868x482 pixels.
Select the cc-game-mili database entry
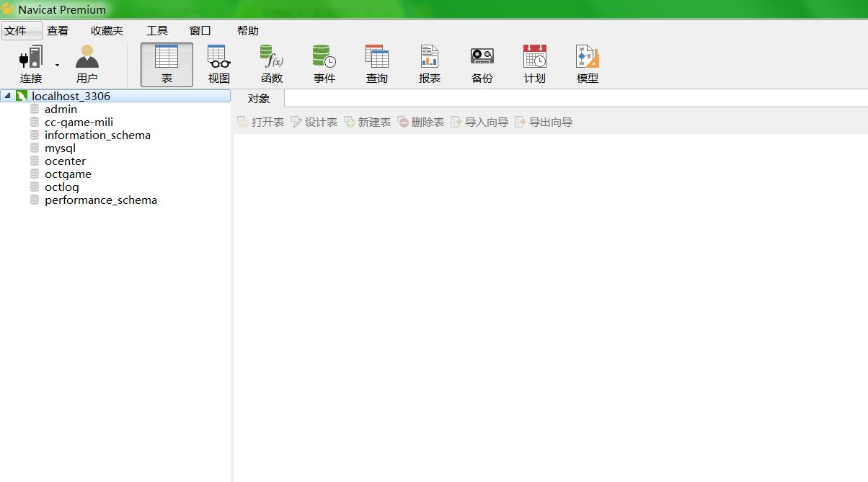tap(79, 122)
